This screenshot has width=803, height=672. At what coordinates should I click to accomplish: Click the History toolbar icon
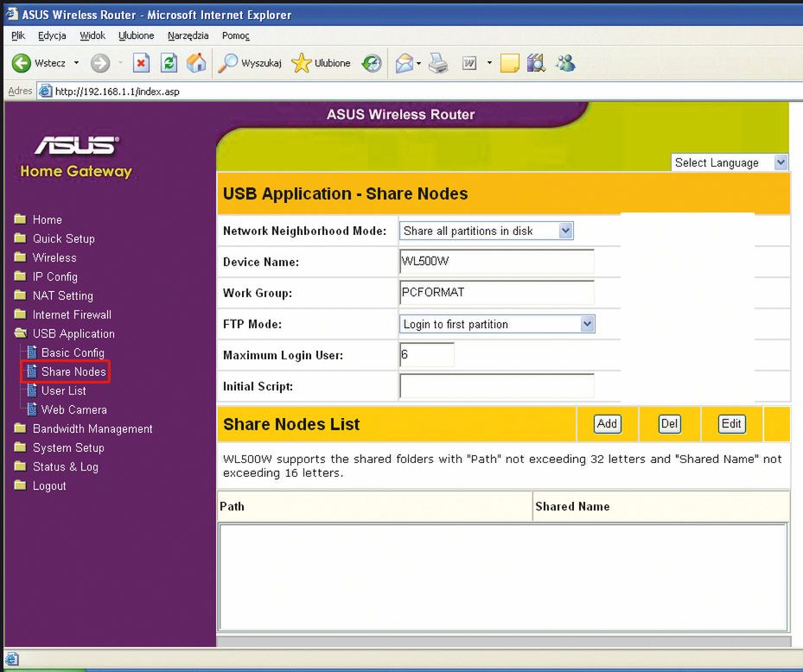tap(373, 63)
